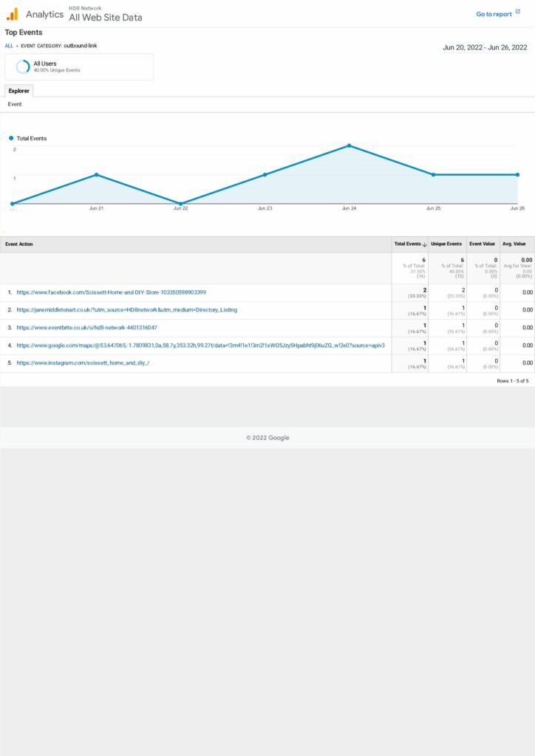The height and width of the screenshot is (756, 535).
Task: Click the external-link icon beside Go to report
Action: coord(517,13)
